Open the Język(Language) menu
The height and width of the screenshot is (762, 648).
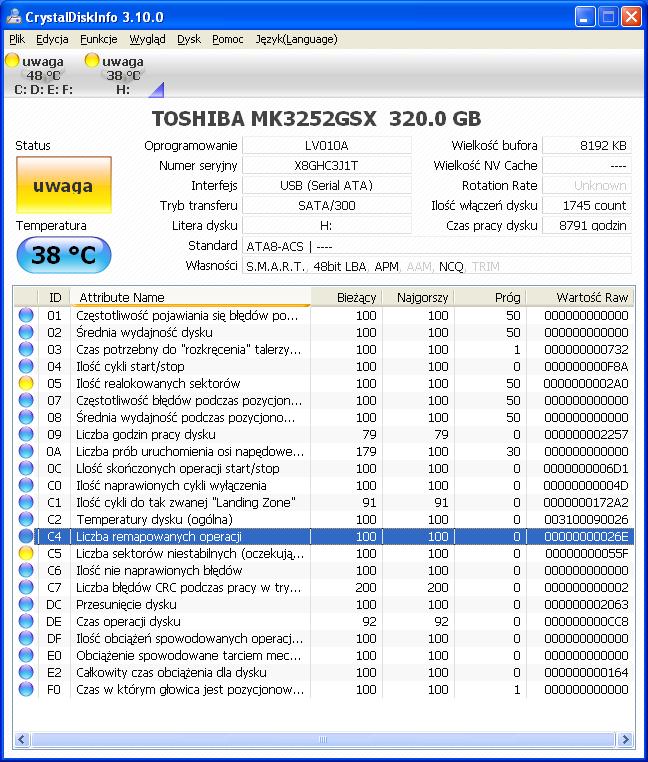click(x=296, y=39)
